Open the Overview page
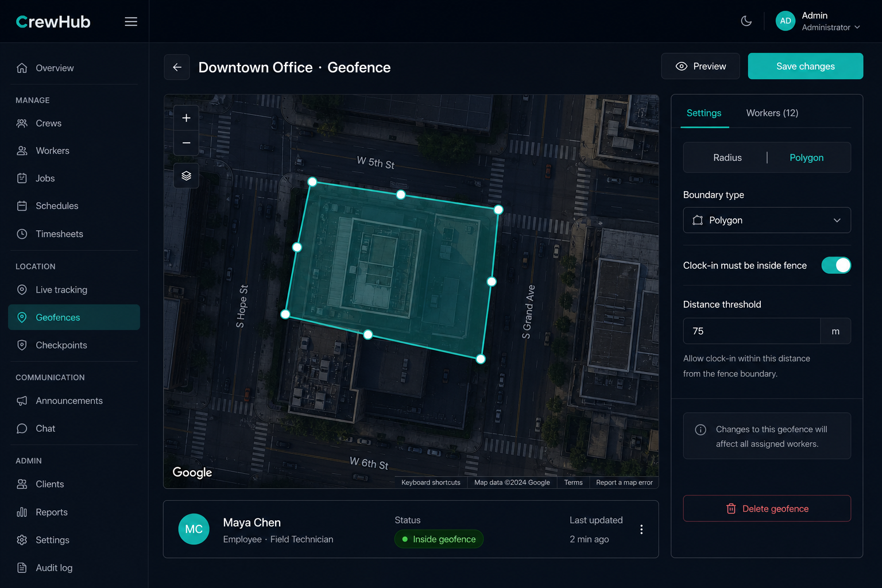The width and height of the screenshot is (882, 588). (74, 68)
